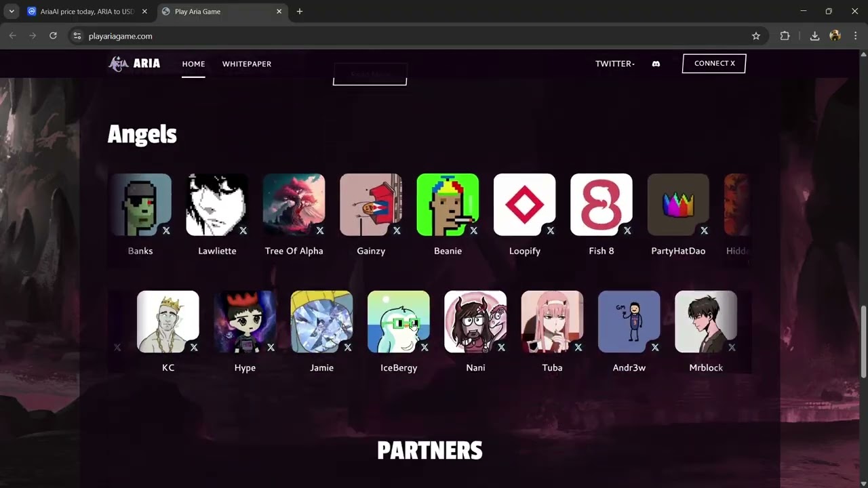The image size is (868, 488).
Task: Open a new browser tab
Action: click(x=300, y=12)
